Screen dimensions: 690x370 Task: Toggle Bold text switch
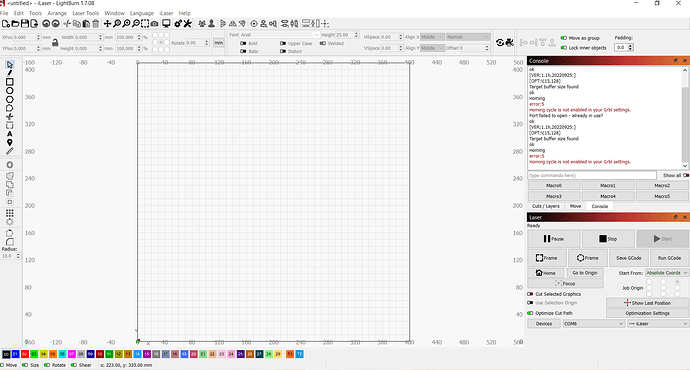[x=243, y=43]
